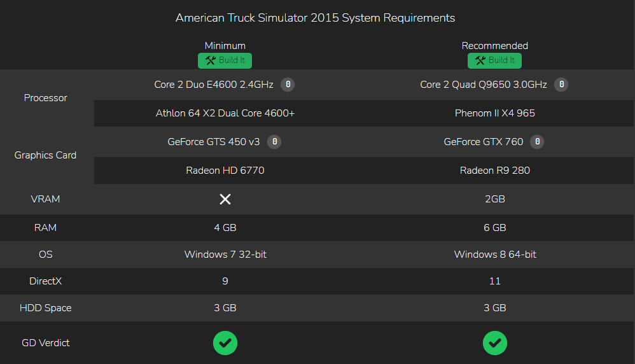Viewport: 635px width, 364px height.
Task: Click badge beside GeForce GTX 760
Action: click(x=537, y=142)
